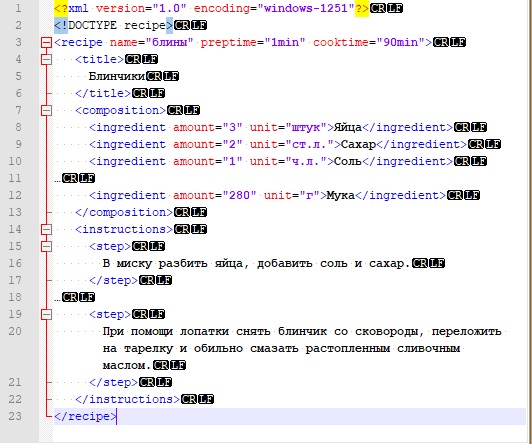This screenshot has height=444, width=532.
Task: Click the opening <step> tag on line 19
Action: pos(110,314)
